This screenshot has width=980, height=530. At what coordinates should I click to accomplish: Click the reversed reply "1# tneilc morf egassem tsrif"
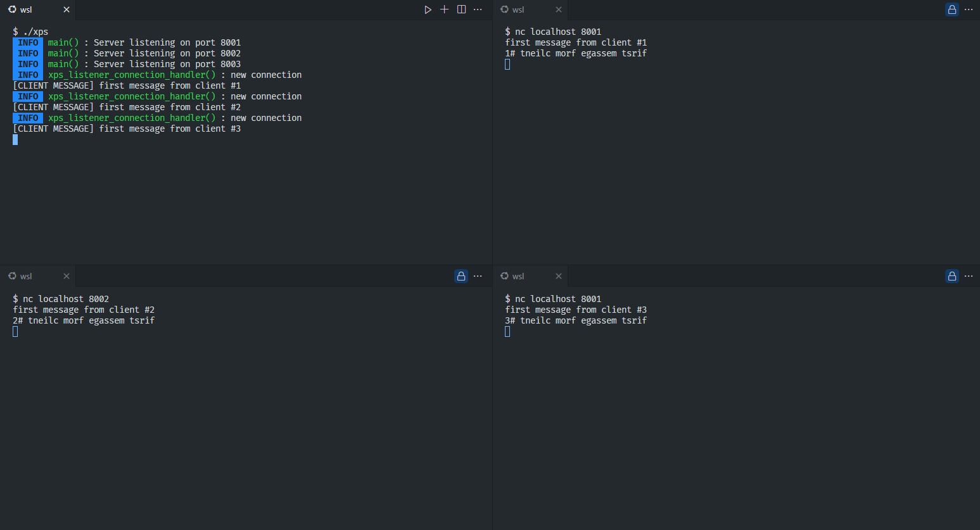pos(576,53)
